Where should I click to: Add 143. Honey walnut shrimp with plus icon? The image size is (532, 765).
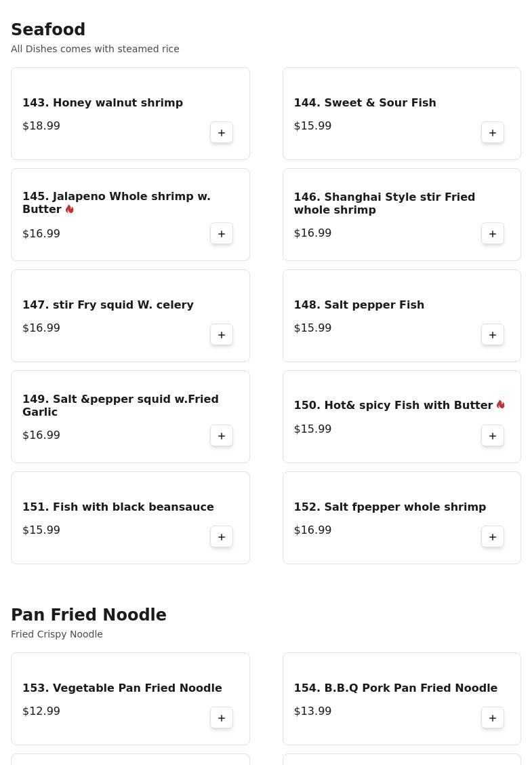point(222,133)
